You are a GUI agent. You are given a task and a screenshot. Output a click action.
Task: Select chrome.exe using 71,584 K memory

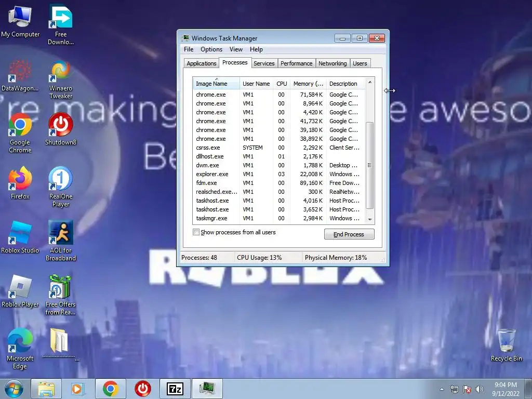(278, 95)
